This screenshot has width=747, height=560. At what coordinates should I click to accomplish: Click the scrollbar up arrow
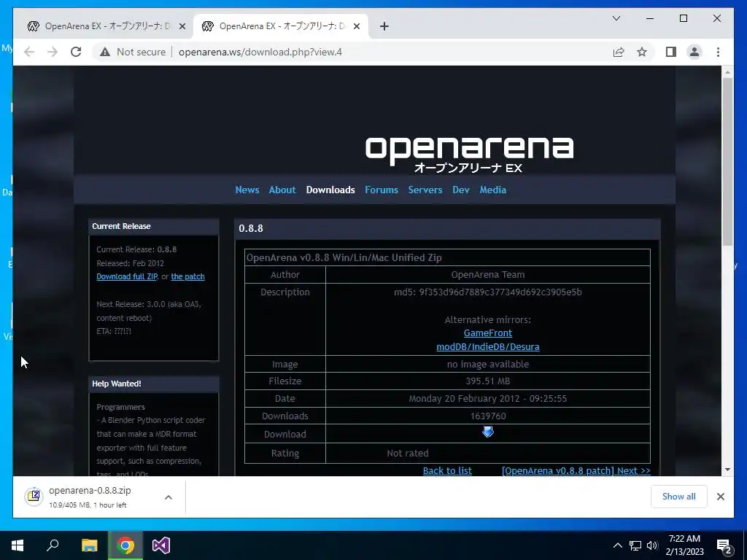coord(727,72)
